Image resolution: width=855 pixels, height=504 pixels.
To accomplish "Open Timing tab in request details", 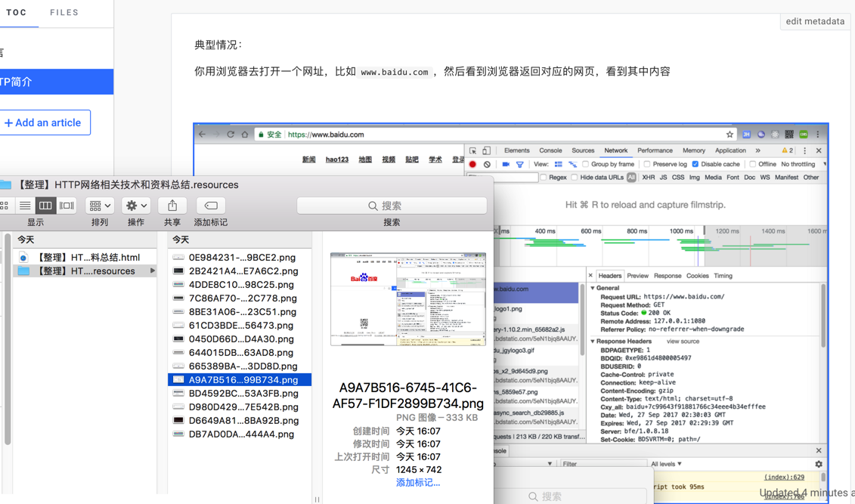I will coord(723,276).
